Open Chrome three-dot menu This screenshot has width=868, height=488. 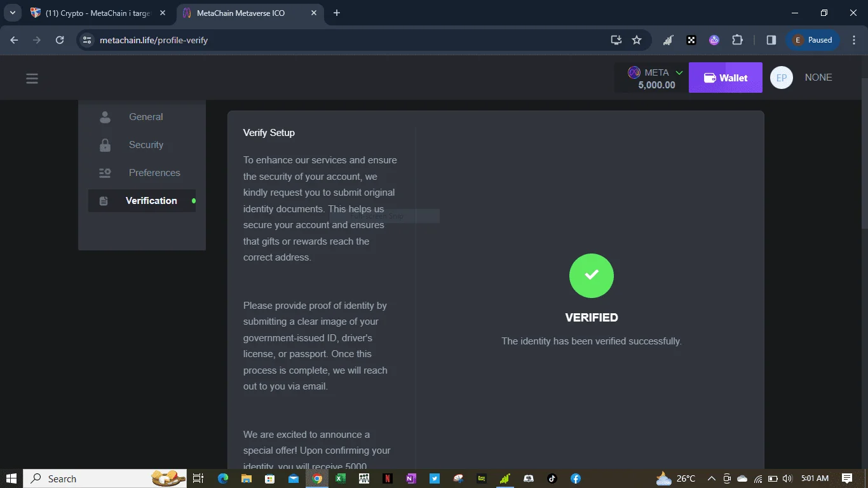pyautogui.click(x=853, y=40)
